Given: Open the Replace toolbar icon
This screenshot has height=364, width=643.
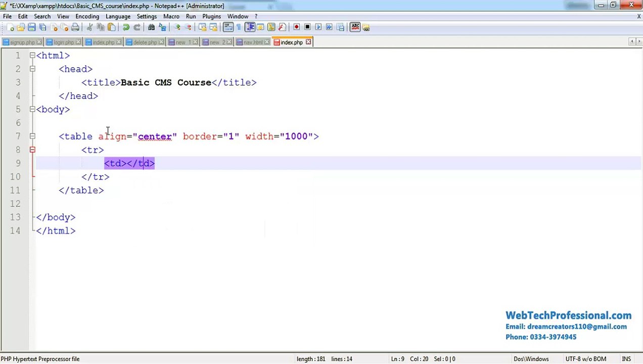Looking at the screenshot, I should [162, 27].
